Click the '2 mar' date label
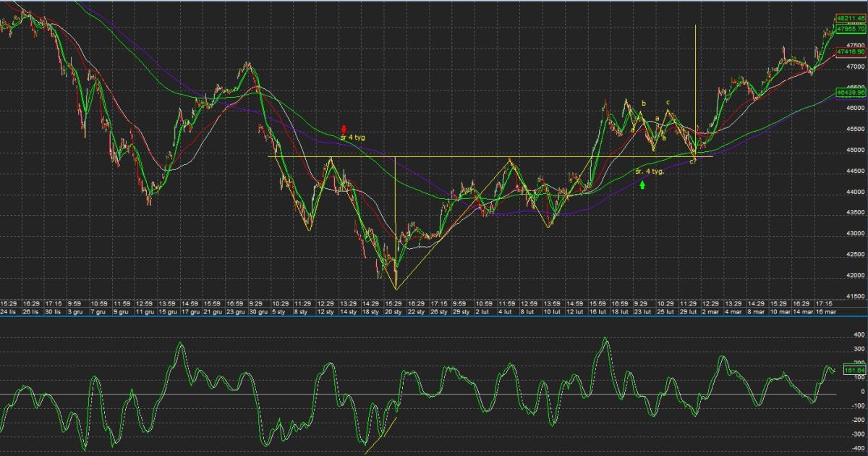868x456 pixels. click(710, 311)
